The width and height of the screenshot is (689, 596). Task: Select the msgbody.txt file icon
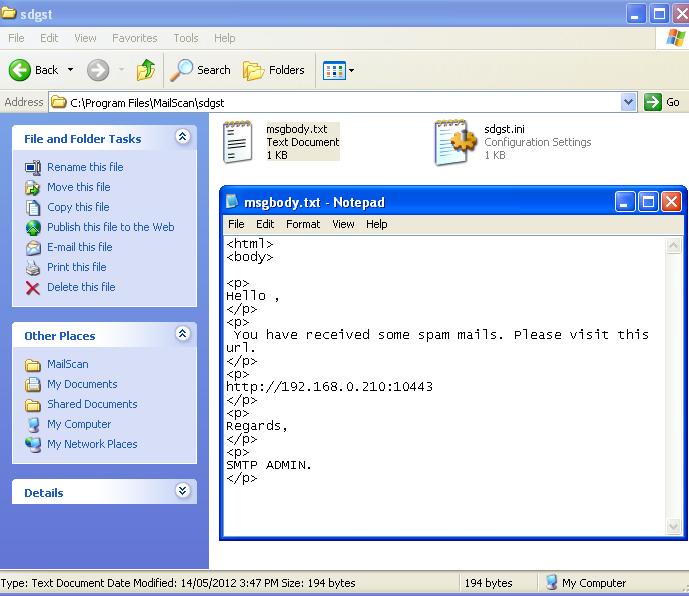(237, 142)
